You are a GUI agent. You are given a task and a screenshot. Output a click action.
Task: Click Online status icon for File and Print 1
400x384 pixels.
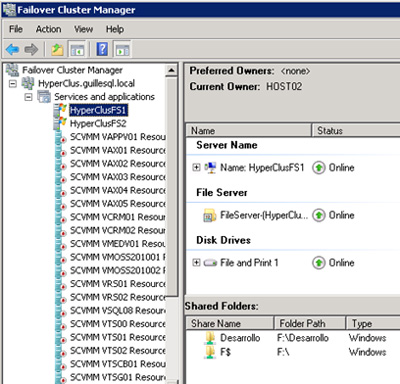pyautogui.click(x=319, y=263)
